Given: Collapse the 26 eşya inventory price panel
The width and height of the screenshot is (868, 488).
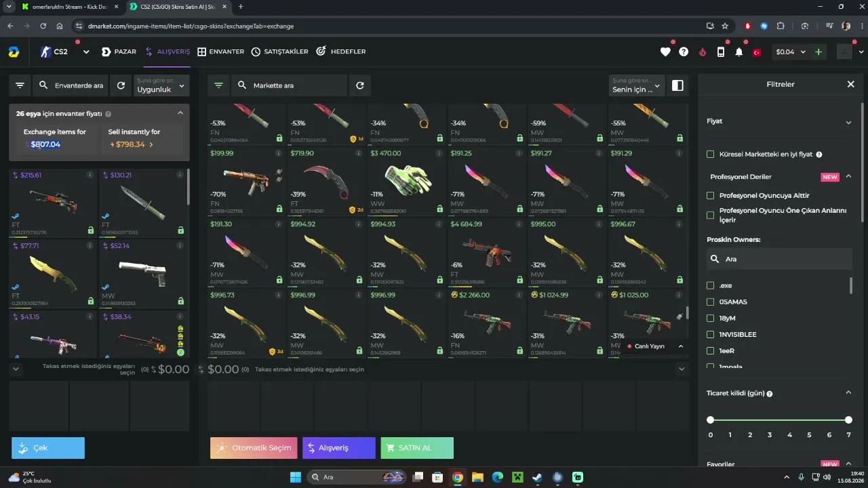Looking at the screenshot, I should point(180,113).
